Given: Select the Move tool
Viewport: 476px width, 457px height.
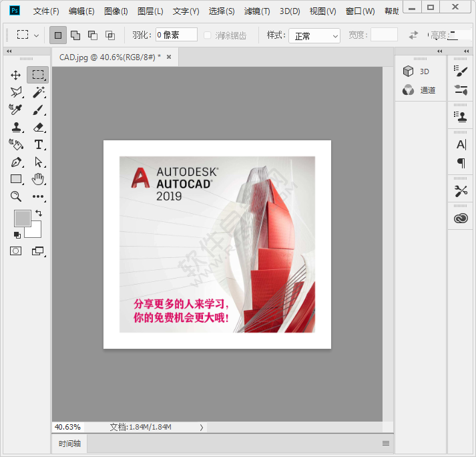Looking at the screenshot, I should [16, 75].
